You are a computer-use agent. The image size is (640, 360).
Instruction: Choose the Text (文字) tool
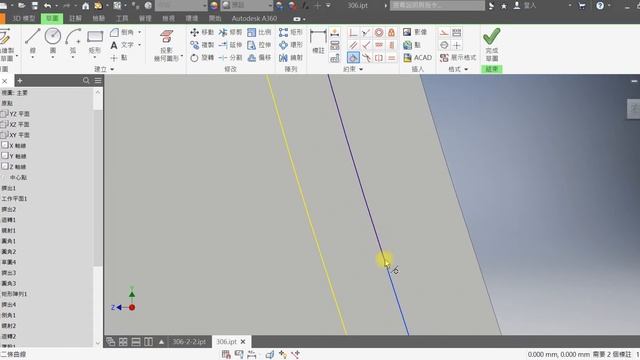(122, 45)
